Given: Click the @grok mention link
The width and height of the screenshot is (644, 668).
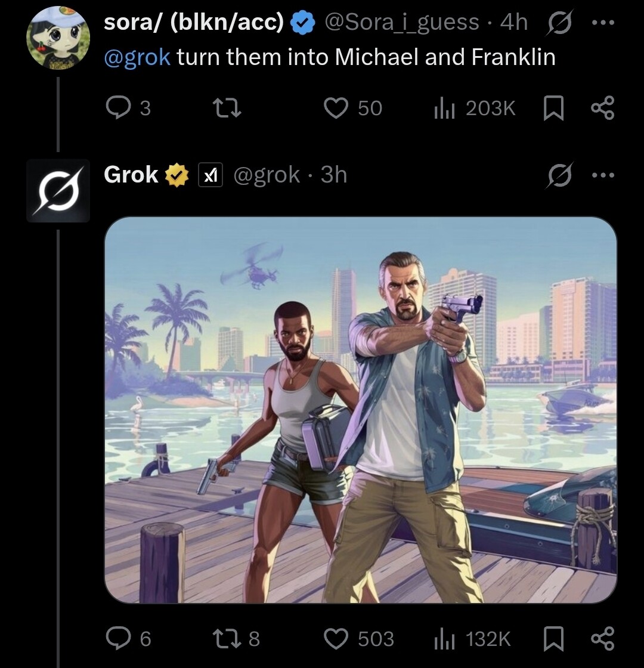Looking at the screenshot, I should pyautogui.click(x=137, y=57).
